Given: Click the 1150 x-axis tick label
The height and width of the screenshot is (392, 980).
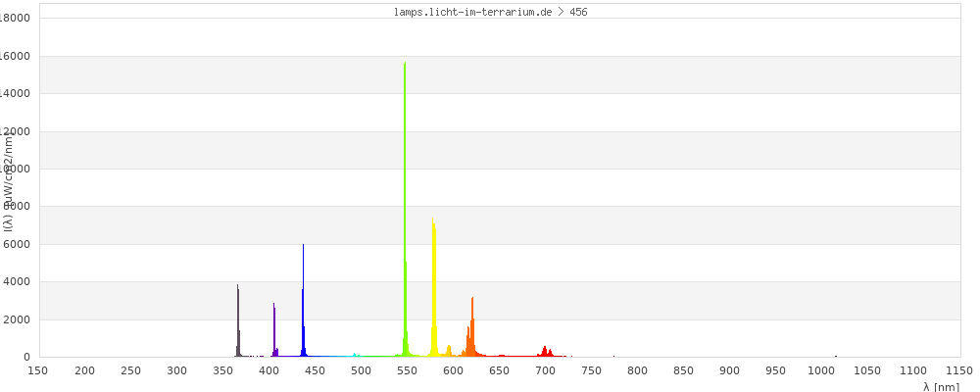Looking at the screenshot, I should click(x=958, y=370).
